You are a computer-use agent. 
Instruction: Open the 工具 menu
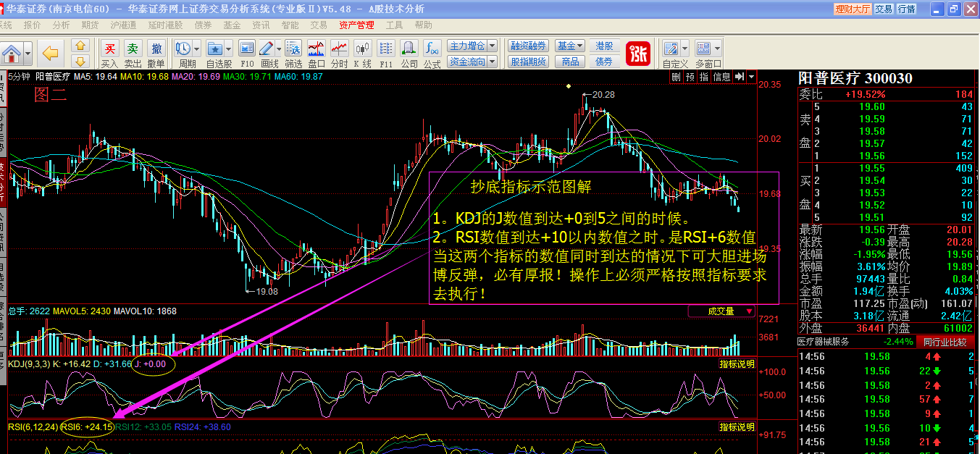click(x=394, y=25)
